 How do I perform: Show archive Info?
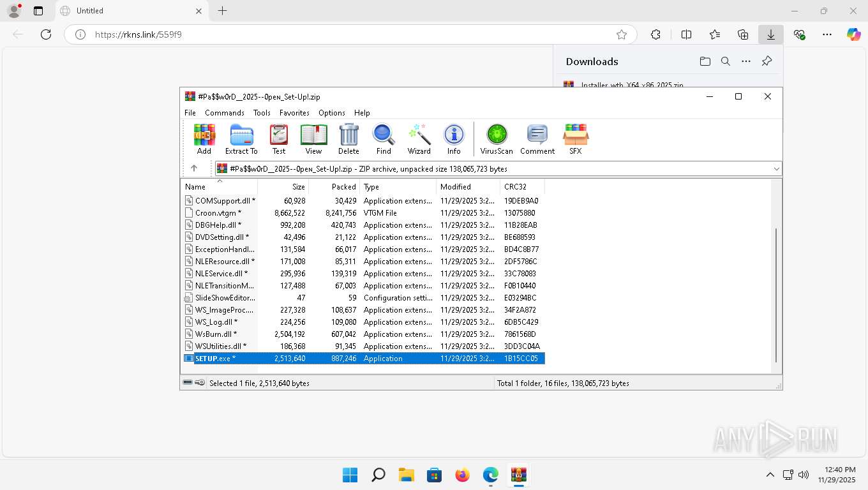tap(454, 139)
